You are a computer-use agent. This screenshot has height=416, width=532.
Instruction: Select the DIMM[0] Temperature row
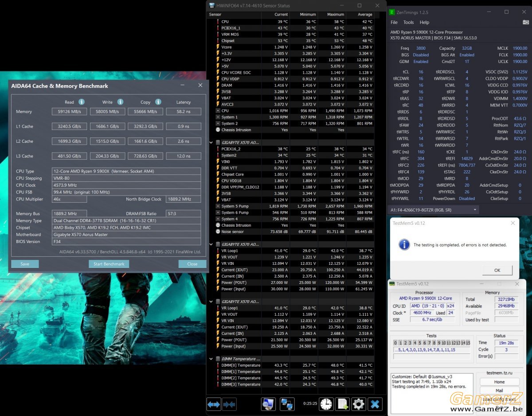coord(291,365)
